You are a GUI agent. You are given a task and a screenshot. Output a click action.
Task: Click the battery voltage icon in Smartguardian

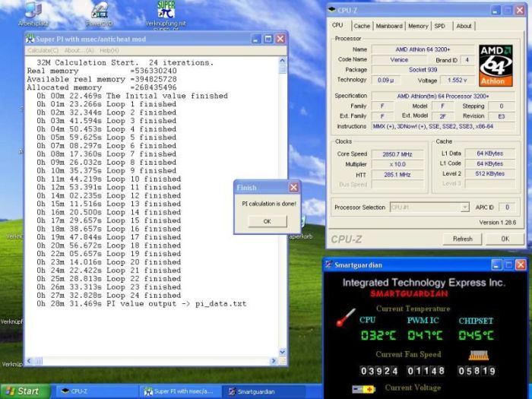(363, 389)
